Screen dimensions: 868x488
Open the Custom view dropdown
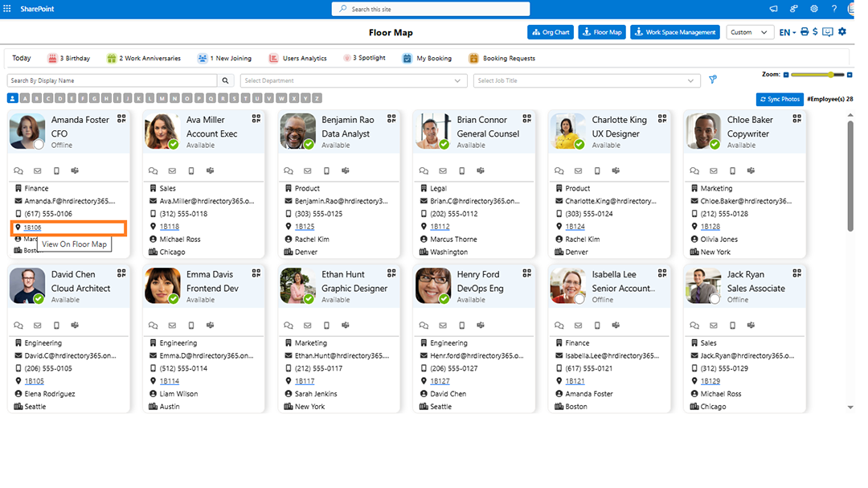coord(750,32)
